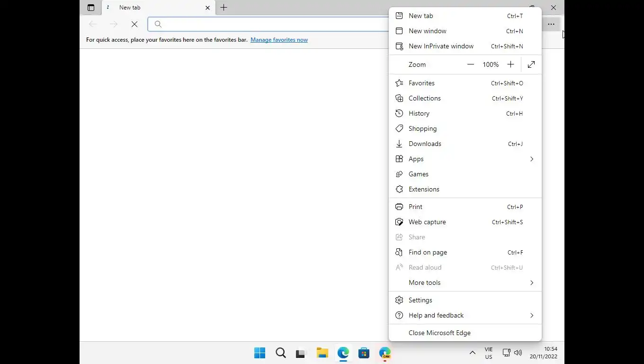
Task: Expand Help and feedback submenu arrow
Action: tap(532, 315)
